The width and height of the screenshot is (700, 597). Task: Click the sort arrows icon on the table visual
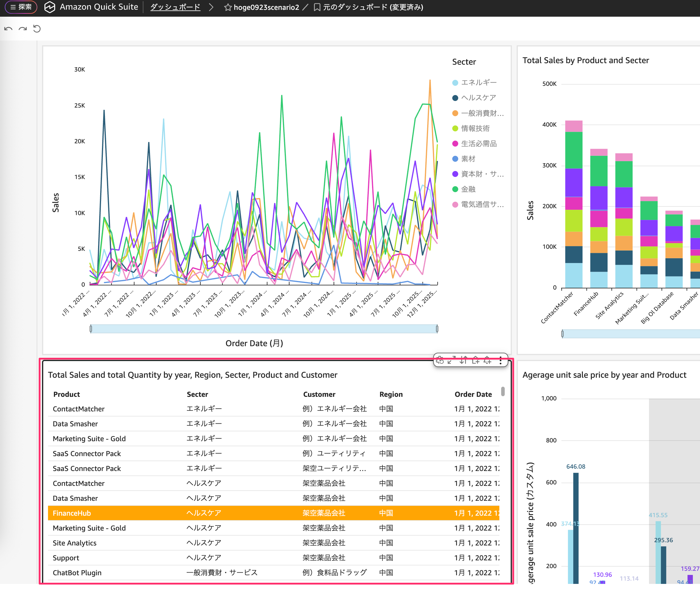click(464, 360)
